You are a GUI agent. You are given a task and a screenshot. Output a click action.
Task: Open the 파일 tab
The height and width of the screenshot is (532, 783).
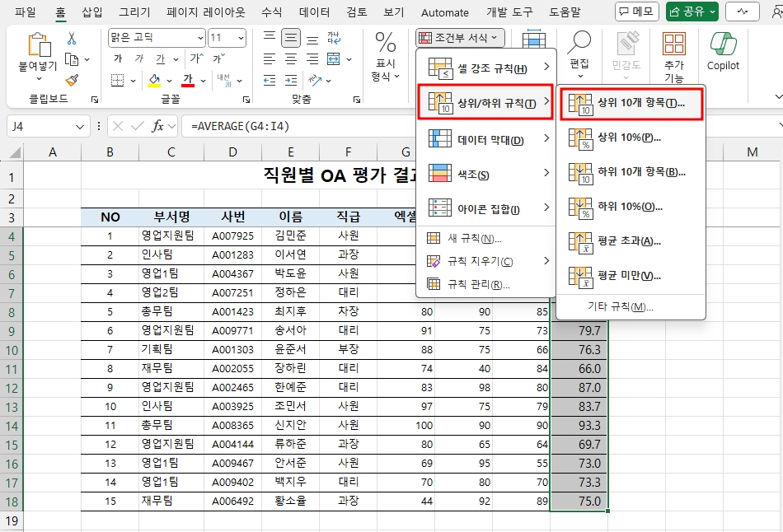click(26, 12)
